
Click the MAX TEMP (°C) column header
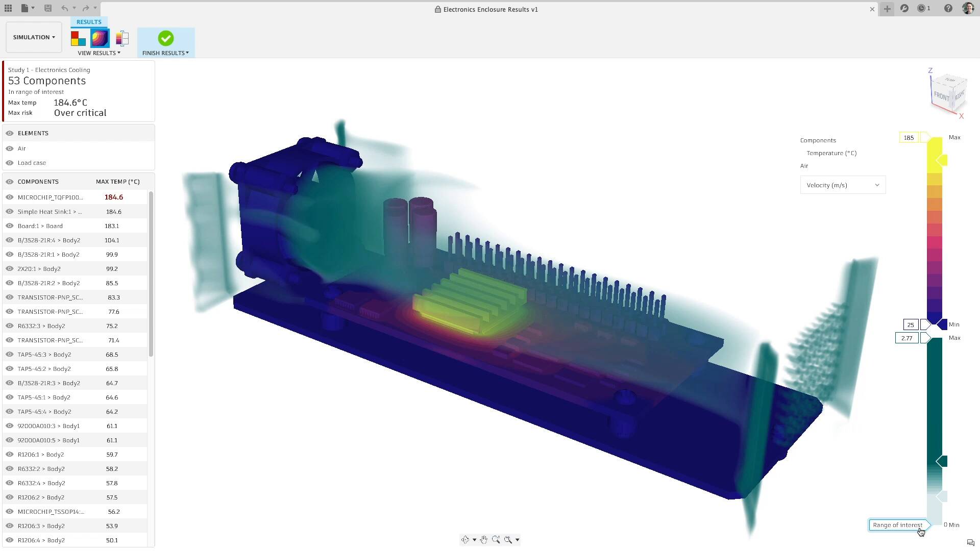pos(118,182)
